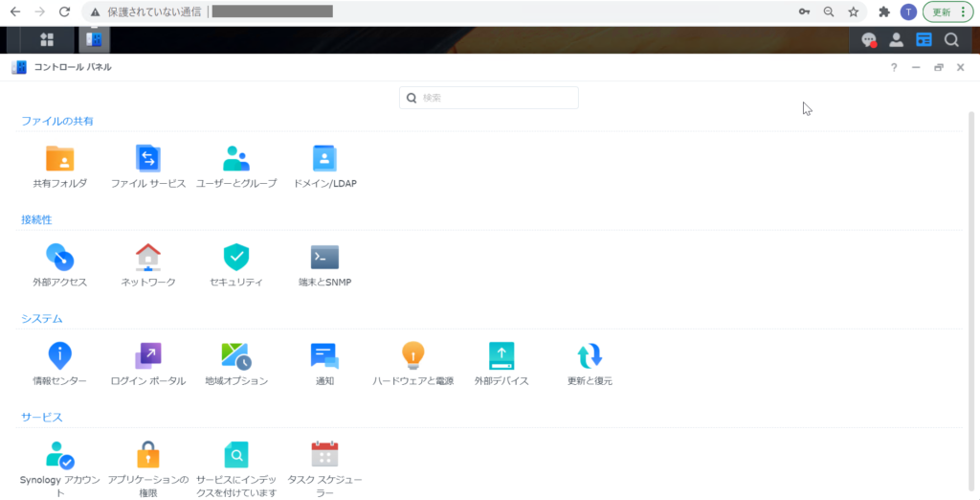Open タスク スケジューラー icon
The height and width of the screenshot is (500, 980).
click(x=324, y=455)
